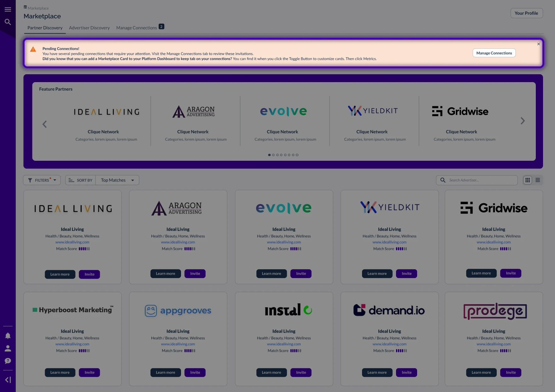555x392 pixels.
Task: Click Learn more on Hyperboost Marketing card
Action: pyautogui.click(x=60, y=372)
